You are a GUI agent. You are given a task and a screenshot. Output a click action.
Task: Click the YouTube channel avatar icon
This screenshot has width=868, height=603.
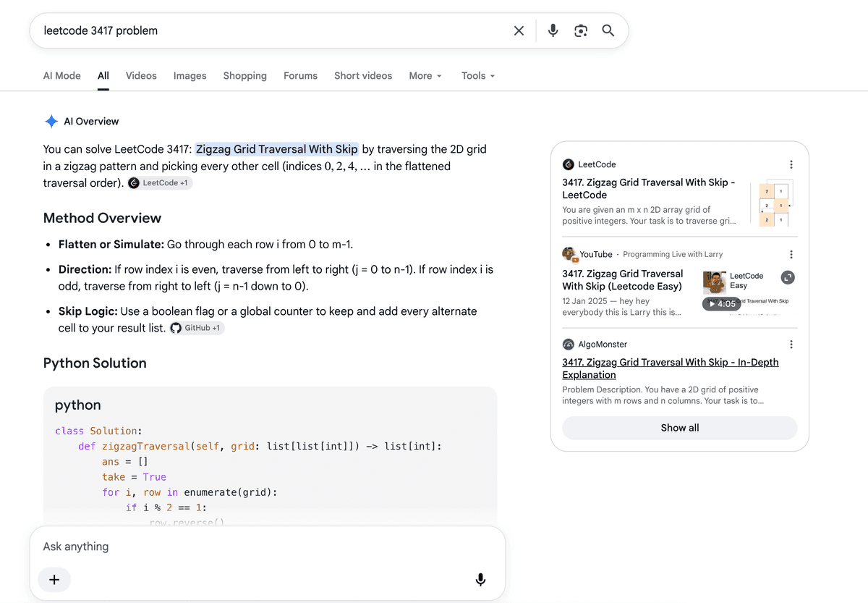[569, 254]
